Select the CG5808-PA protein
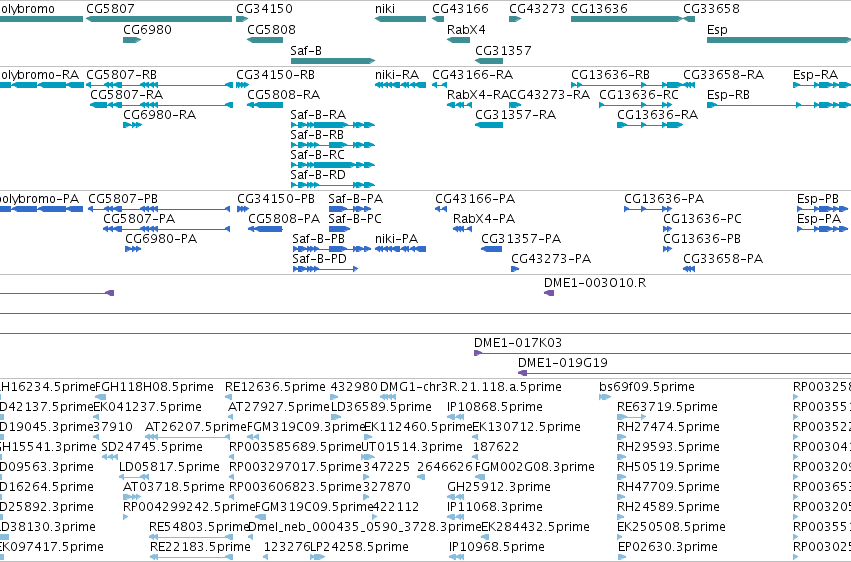Image resolution: width=851 pixels, height=562 pixels. coord(265,229)
